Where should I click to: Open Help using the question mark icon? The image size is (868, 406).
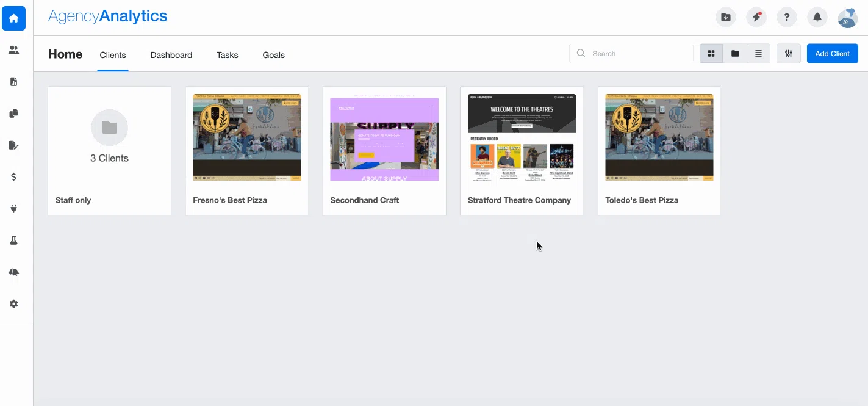click(x=786, y=17)
